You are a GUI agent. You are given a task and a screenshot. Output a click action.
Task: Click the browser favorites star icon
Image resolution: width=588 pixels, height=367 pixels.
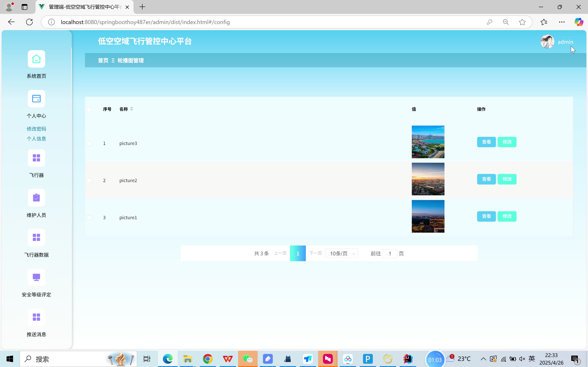point(522,22)
